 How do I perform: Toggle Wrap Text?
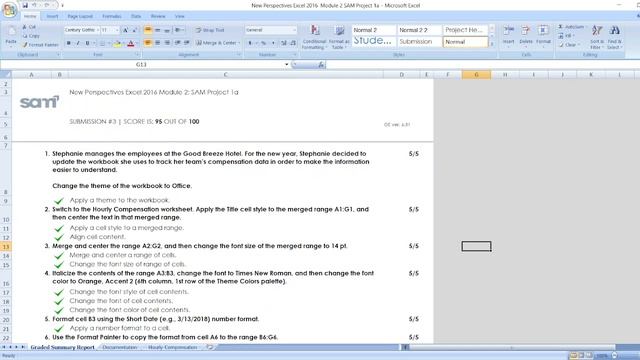point(210,30)
